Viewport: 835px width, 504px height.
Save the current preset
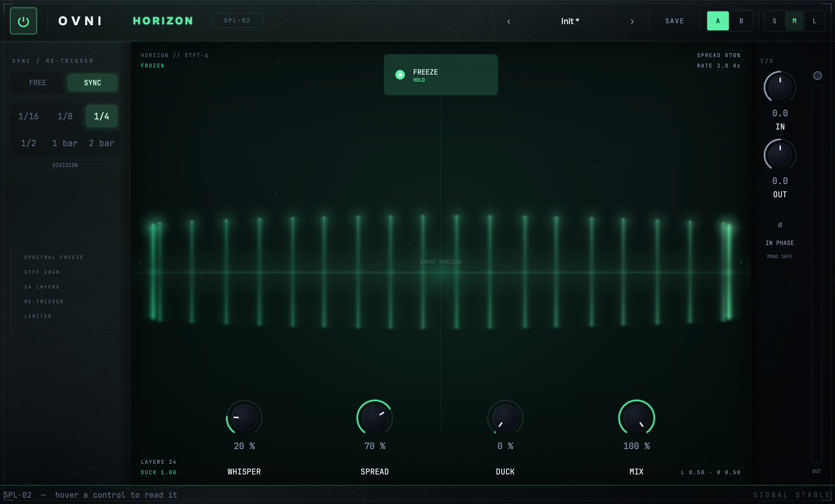674,21
